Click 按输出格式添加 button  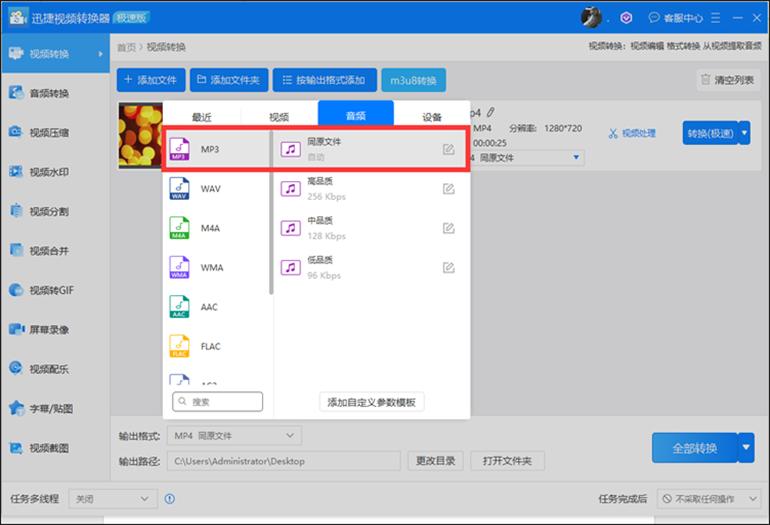[x=325, y=80]
